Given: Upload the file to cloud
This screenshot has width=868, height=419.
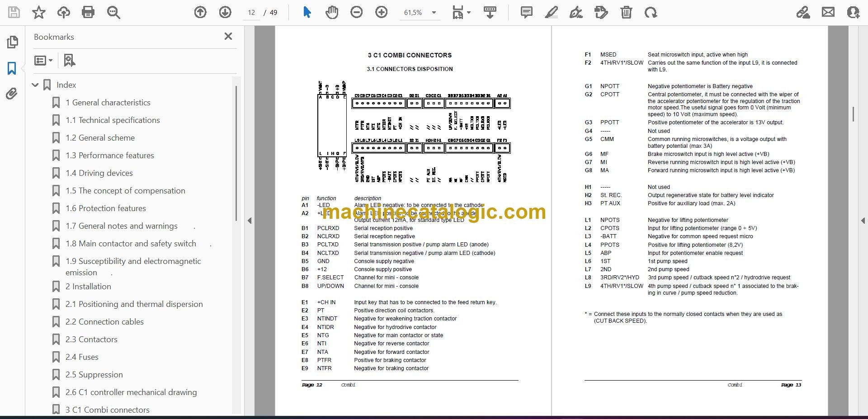Looking at the screenshot, I should pyautogui.click(x=64, y=12).
